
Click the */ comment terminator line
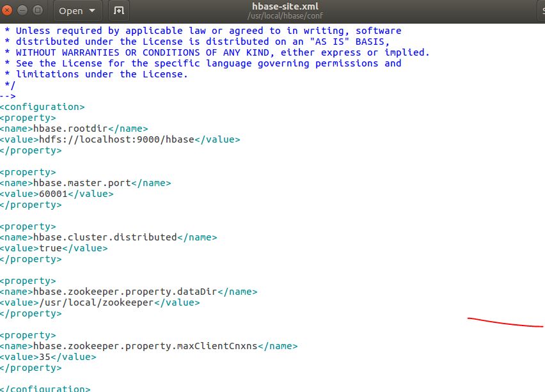coord(10,85)
